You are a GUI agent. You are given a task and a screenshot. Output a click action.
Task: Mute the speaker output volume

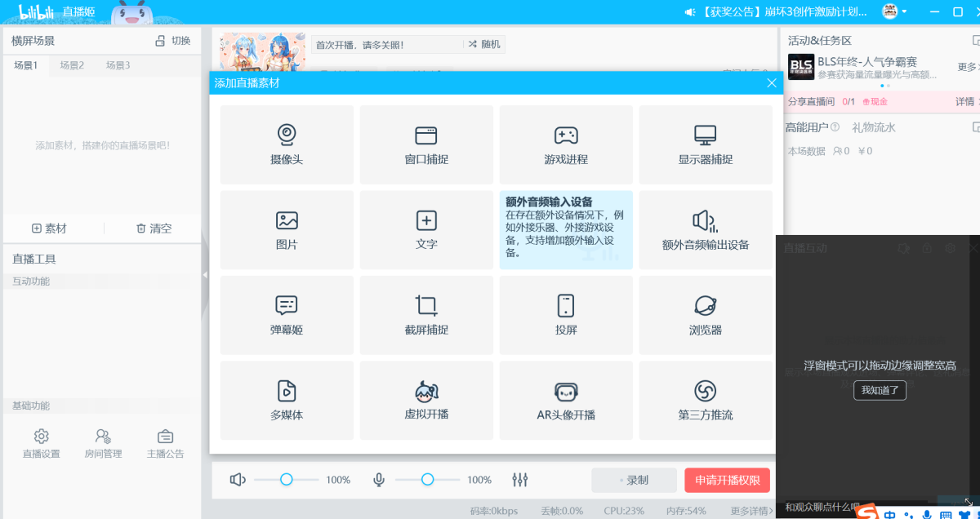coord(238,480)
